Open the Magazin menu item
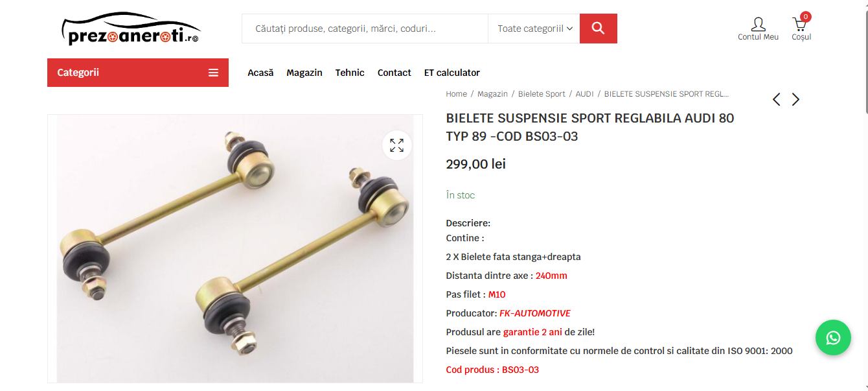868x391 pixels. click(x=304, y=73)
